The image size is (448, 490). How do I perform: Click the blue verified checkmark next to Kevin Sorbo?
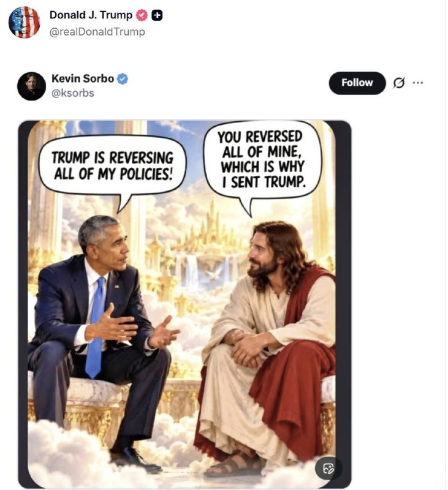point(122,79)
